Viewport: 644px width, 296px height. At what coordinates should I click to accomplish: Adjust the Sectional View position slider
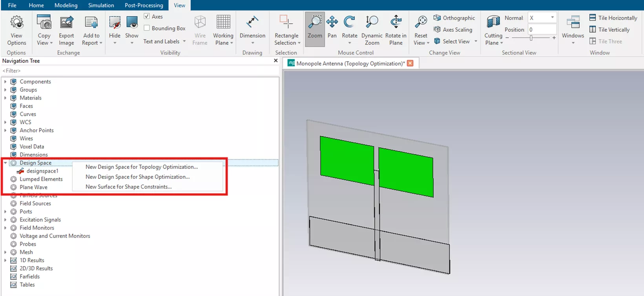point(531,38)
